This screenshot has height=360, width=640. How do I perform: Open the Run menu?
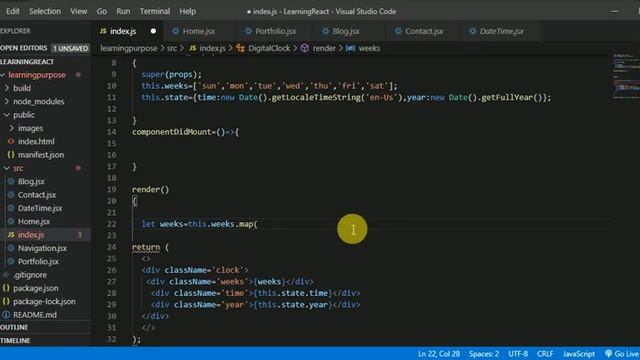pos(123,11)
